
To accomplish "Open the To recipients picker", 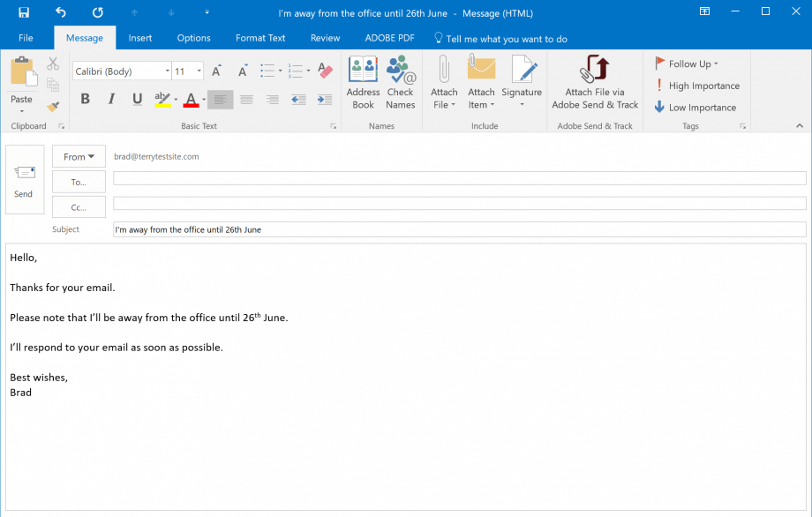I will 78,182.
